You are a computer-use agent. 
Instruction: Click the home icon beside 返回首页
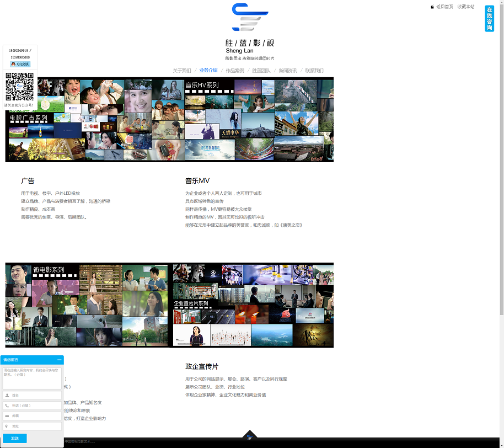(432, 7)
